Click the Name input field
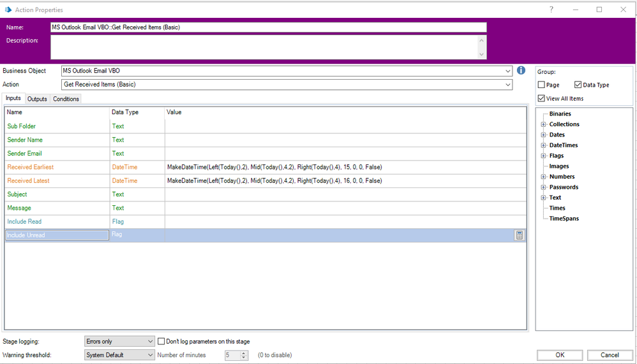The image size is (637, 364). 269,27
